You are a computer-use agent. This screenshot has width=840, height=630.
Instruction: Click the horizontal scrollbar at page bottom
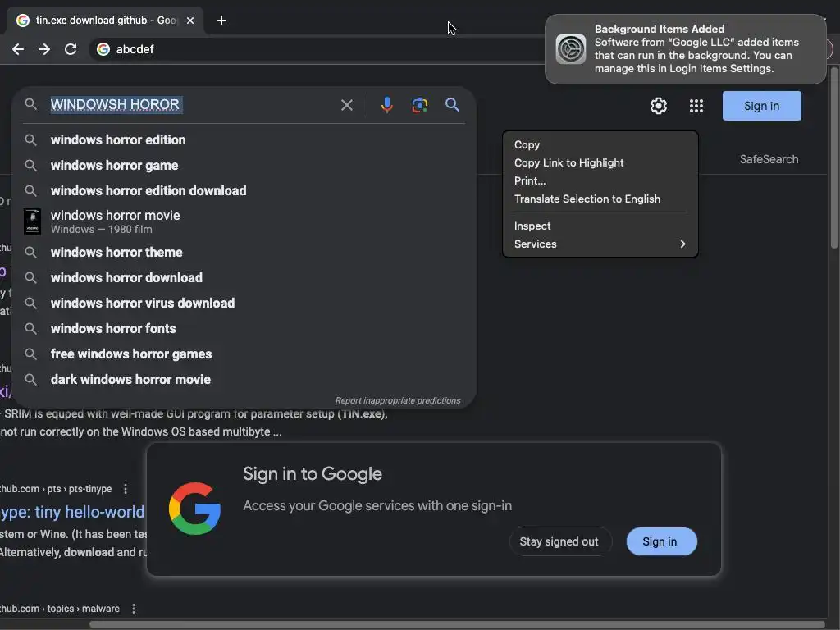(x=457, y=624)
